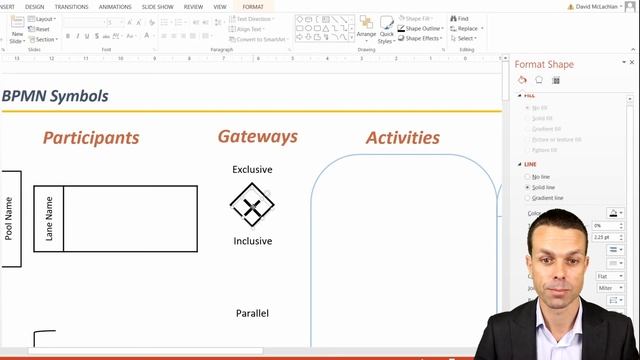640x360 pixels.
Task: Click the Font Color icon
Action: 147,36
